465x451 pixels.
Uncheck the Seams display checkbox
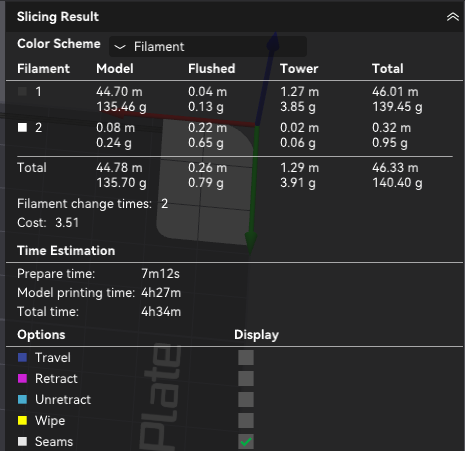[x=246, y=441]
